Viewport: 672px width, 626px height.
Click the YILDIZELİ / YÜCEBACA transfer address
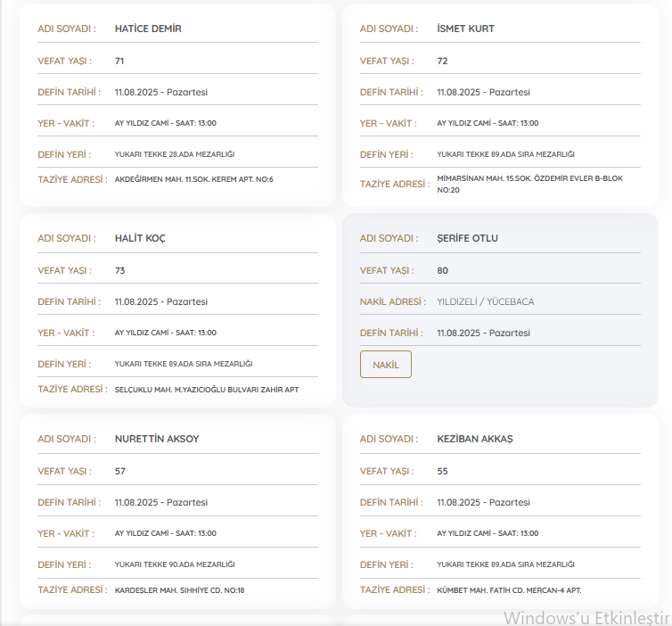(485, 301)
